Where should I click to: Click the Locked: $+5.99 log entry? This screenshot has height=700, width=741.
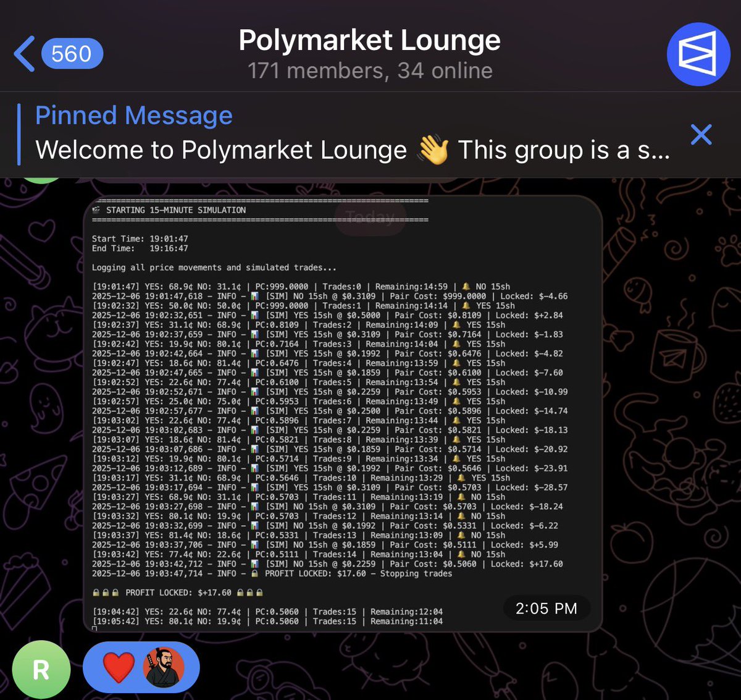[324, 545]
